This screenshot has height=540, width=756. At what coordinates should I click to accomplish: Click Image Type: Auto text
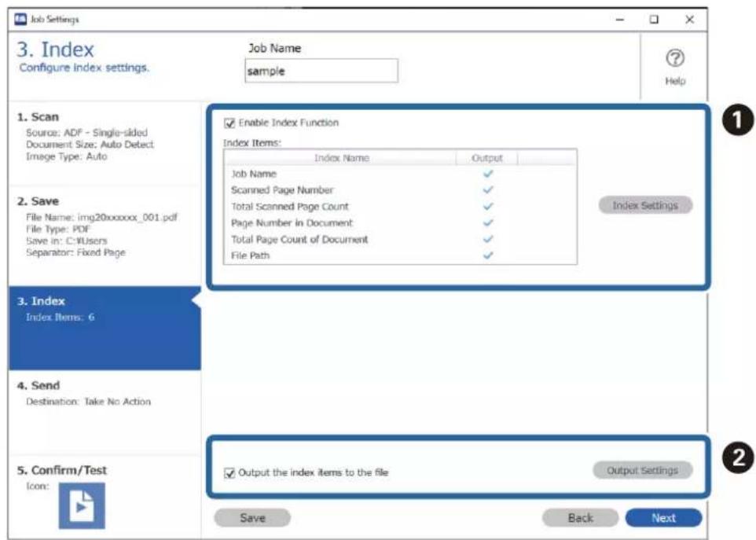(67, 156)
